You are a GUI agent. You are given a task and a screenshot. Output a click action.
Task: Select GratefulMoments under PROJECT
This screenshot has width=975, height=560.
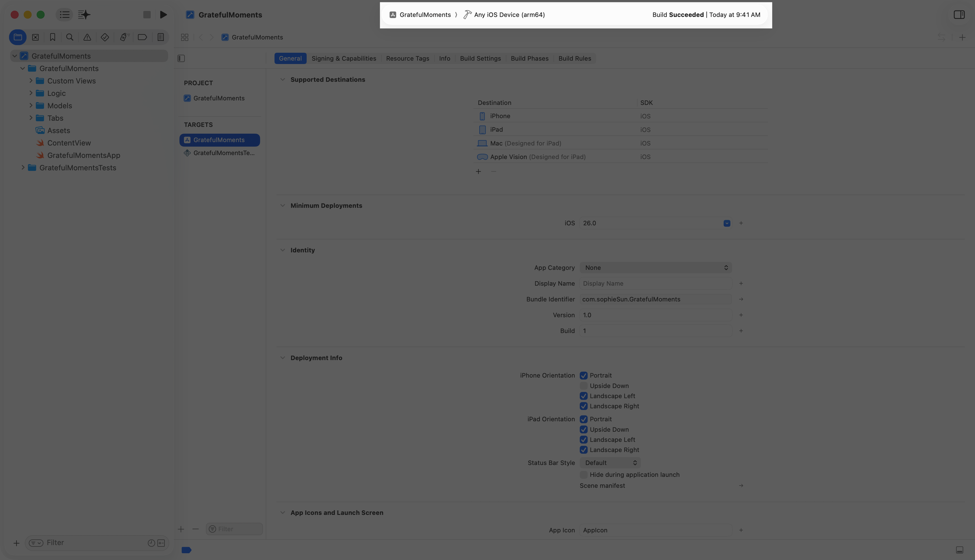[x=220, y=98]
